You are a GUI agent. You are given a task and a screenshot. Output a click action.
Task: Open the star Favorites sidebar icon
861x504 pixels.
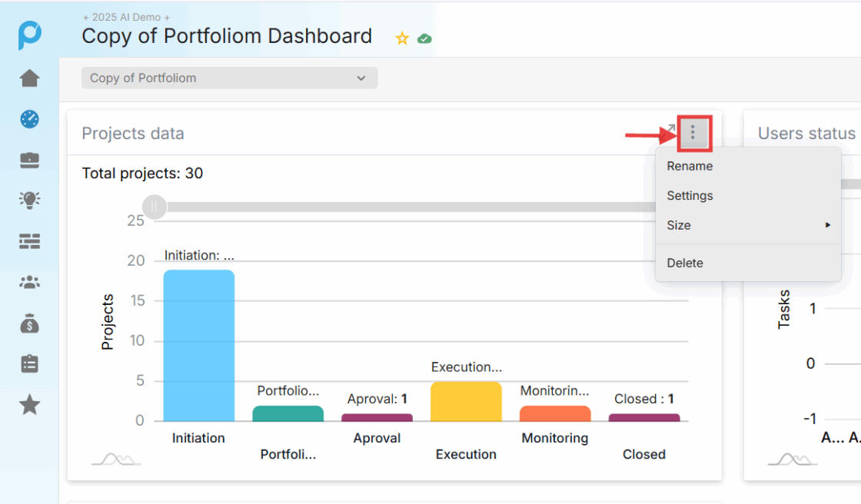[x=29, y=405]
